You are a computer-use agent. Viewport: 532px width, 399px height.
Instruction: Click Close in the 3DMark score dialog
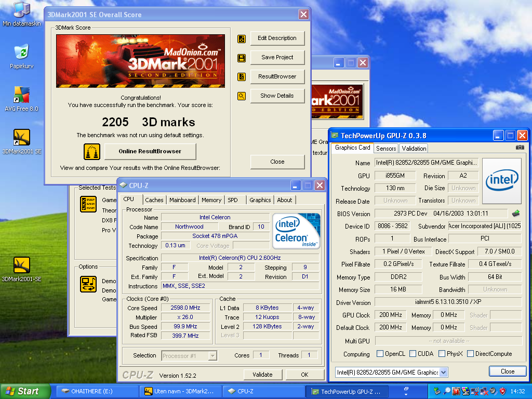pos(277,162)
